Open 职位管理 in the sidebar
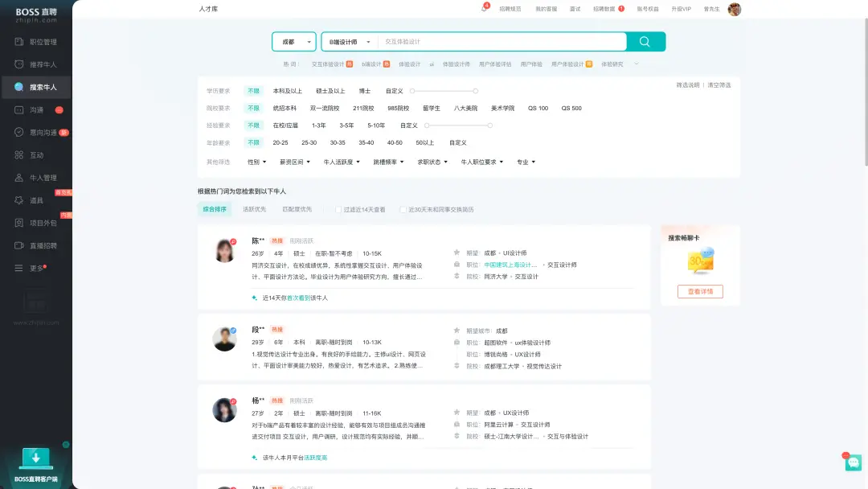The height and width of the screenshot is (489, 868). (x=42, y=42)
